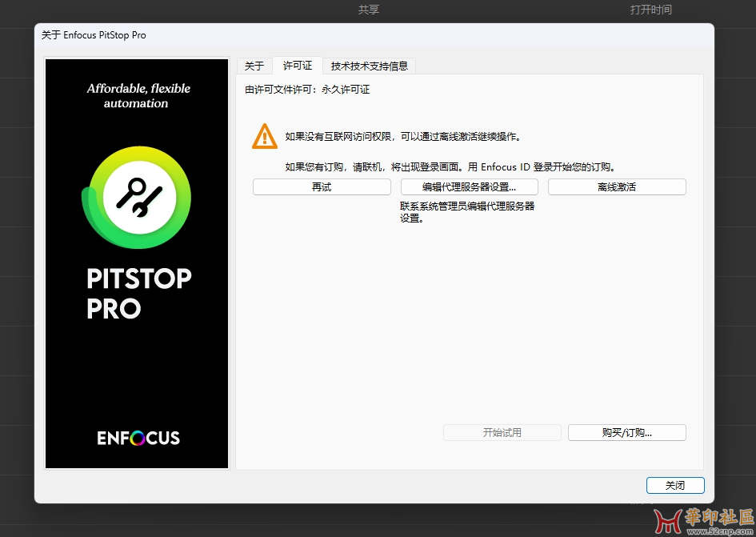The image size is (756, 537).
Task: Click the 永久许可证 license status text
Action: click(x=346, y=90)
